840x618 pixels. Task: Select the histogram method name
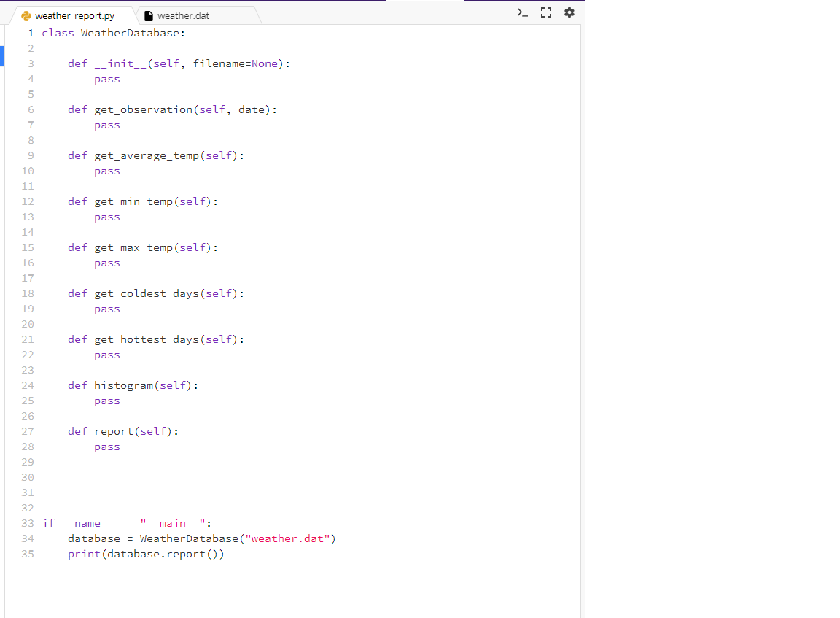[124, 385]
